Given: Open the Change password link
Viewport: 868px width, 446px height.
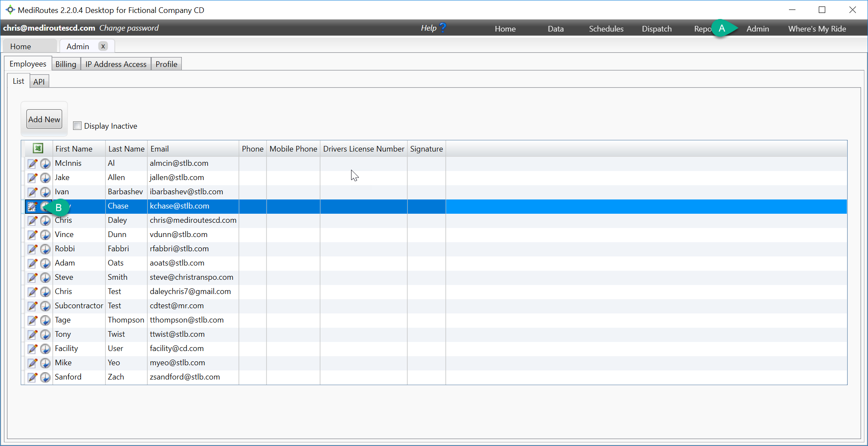Looking at the screenshot, I should (128, 28).
